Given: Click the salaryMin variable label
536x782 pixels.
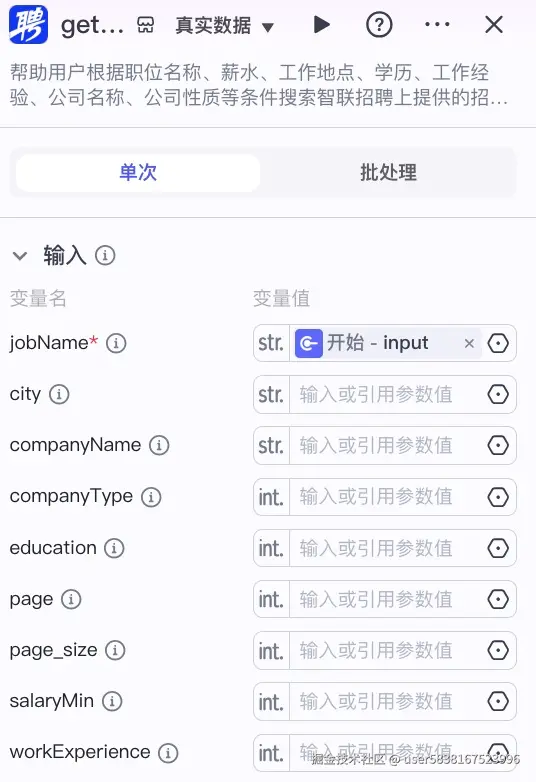Looking at the screenshot, I should [x=52, y=701].
